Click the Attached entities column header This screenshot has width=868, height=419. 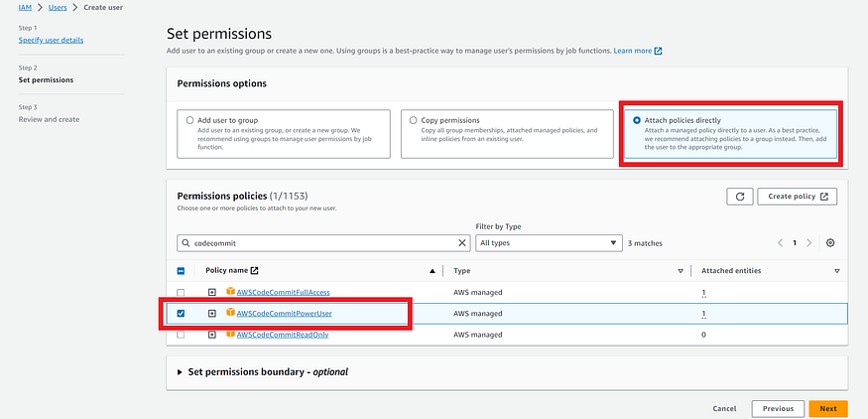coord(731,271)
